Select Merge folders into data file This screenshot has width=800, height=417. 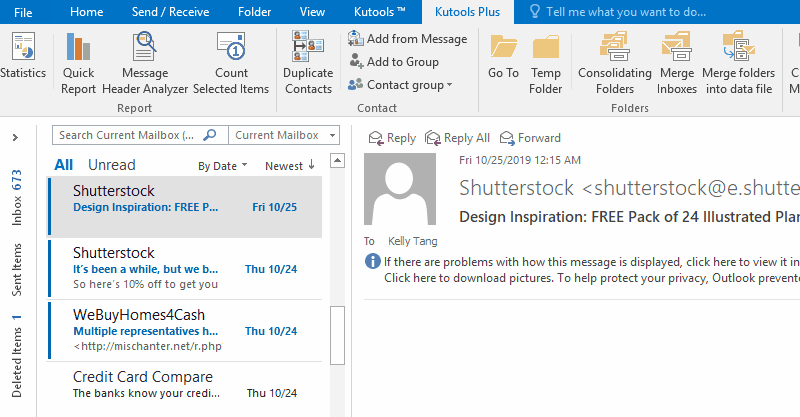[738, 63]
